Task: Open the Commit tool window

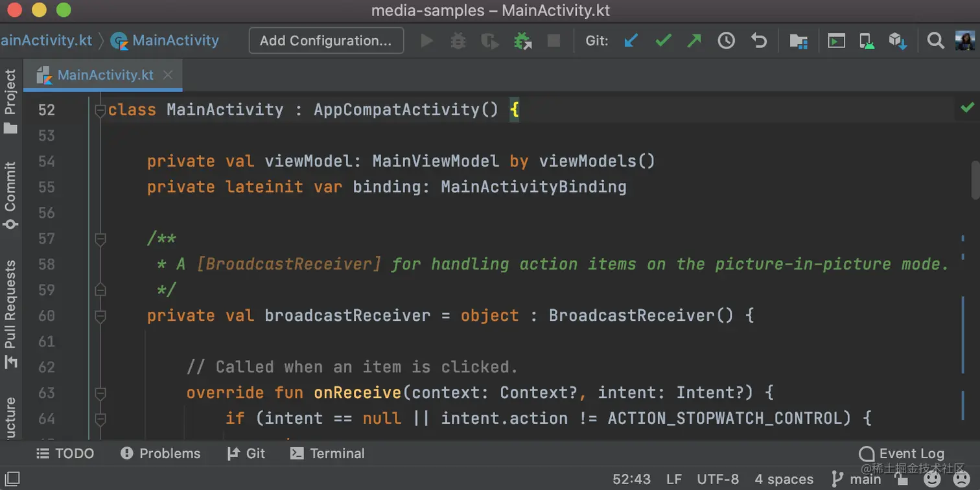Action: coord(10,196)
